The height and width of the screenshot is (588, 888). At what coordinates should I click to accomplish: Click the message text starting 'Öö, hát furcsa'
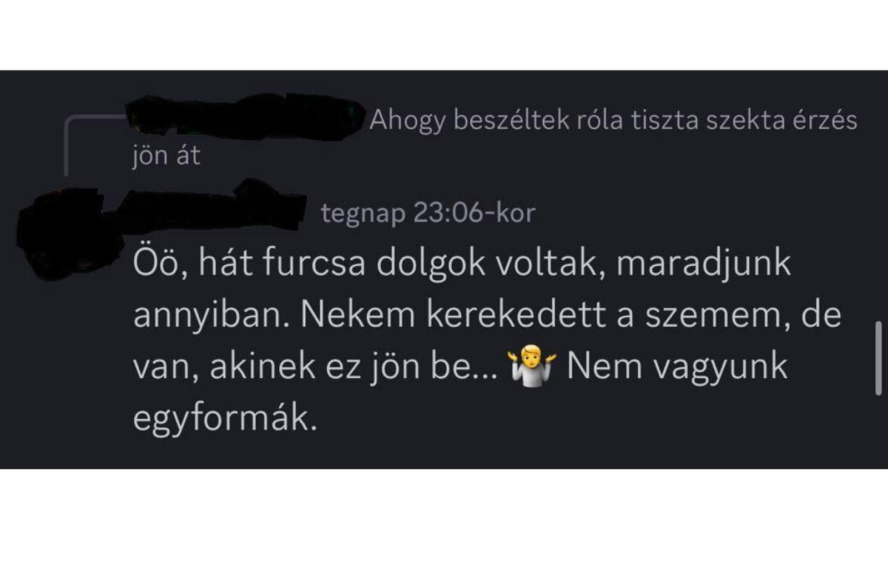click(x=487, y=340)
